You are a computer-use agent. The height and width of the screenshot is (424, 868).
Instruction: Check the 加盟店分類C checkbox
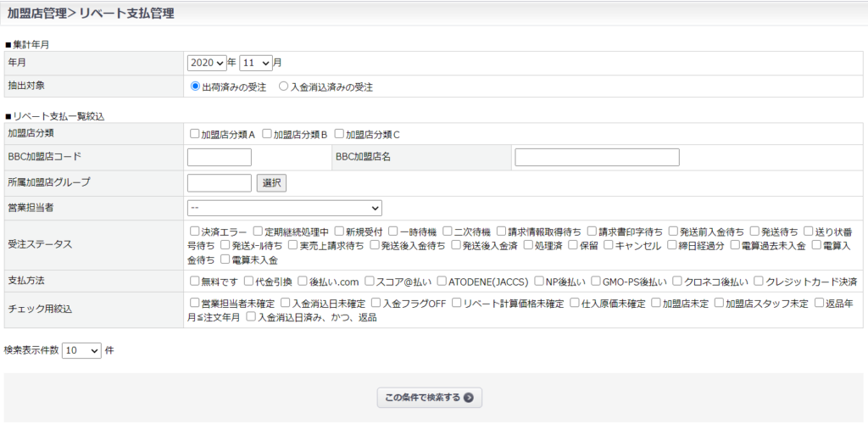pos(339,134)
